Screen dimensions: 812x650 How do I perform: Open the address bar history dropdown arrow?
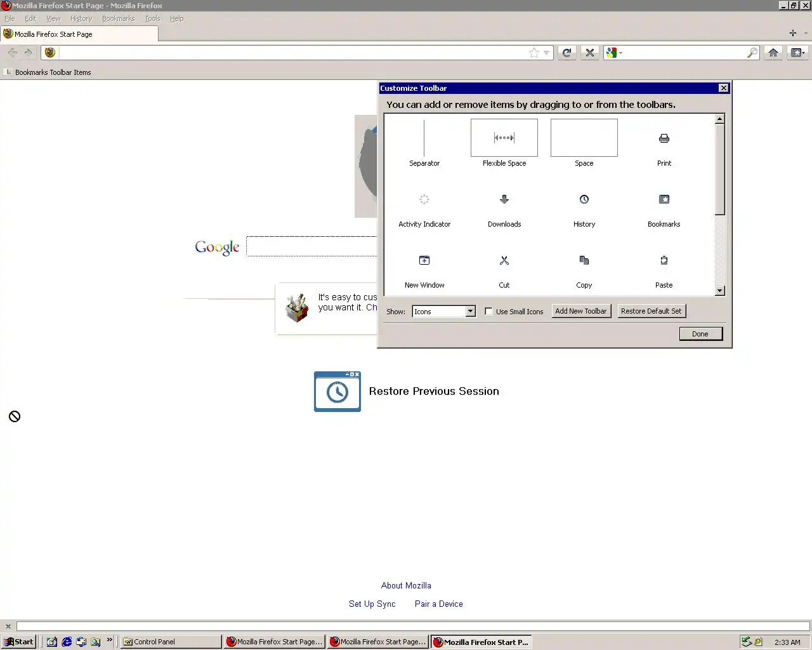coord(546,53)
